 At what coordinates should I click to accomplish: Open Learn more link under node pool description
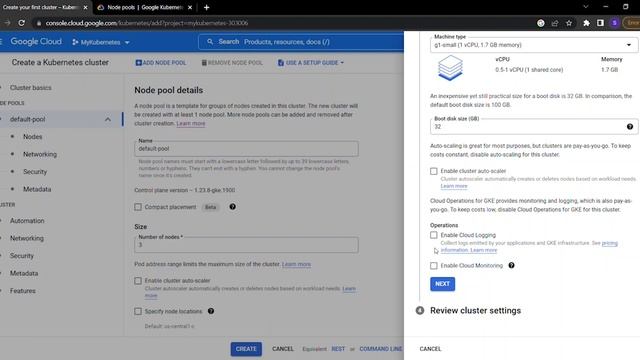(191, 124)
